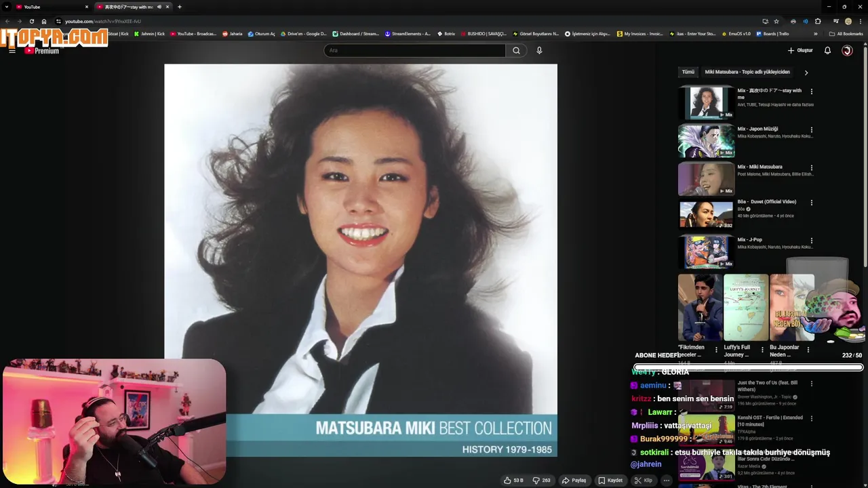Show hidden bookmarks with double chevron
This screenshot has height=488, width=868.
click(x=815, y=33)
